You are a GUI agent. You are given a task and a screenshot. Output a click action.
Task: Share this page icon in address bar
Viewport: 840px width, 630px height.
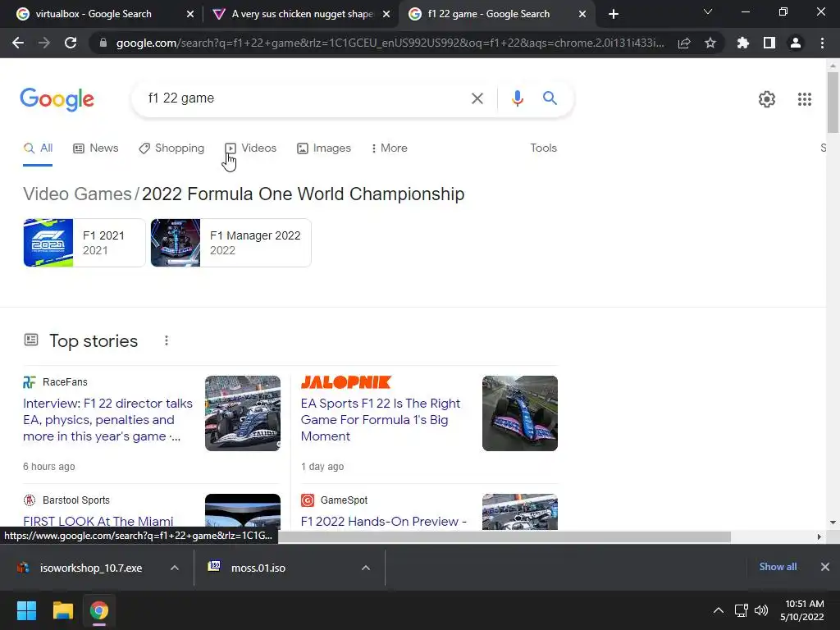point(684,43)
